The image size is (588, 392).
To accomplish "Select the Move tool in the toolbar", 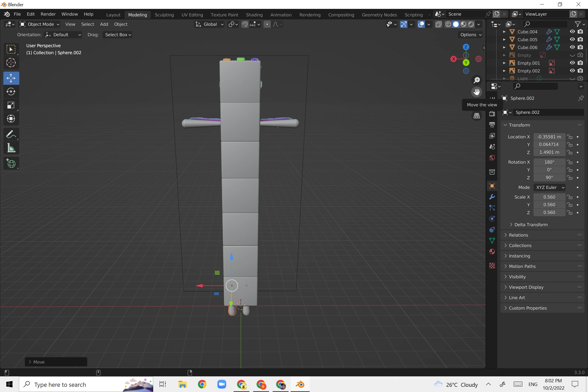I will pos(11,78).
